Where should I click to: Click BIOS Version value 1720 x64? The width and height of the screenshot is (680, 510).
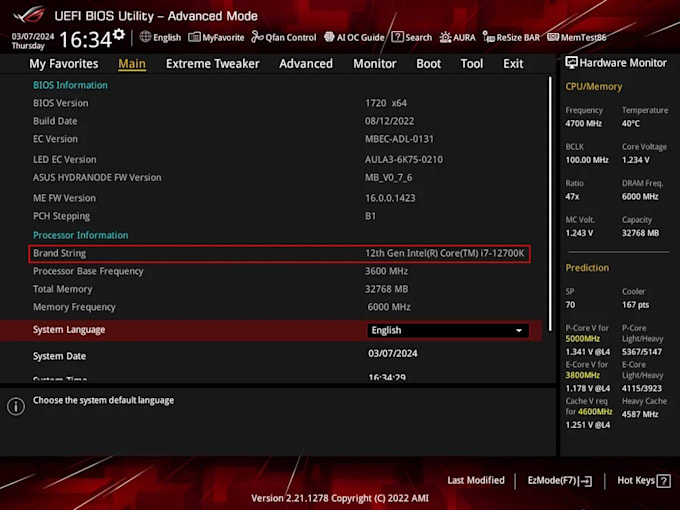coord(386,103)
